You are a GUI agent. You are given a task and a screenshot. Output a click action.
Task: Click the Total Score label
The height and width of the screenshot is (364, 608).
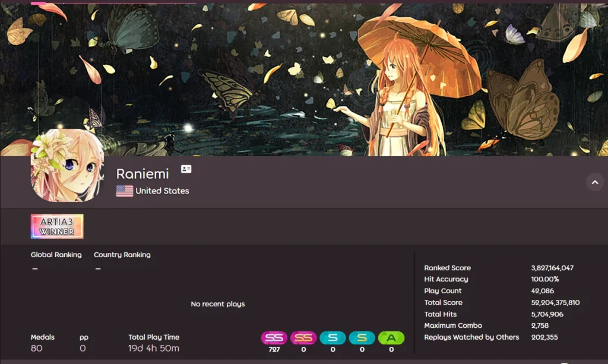coord(443,302)
